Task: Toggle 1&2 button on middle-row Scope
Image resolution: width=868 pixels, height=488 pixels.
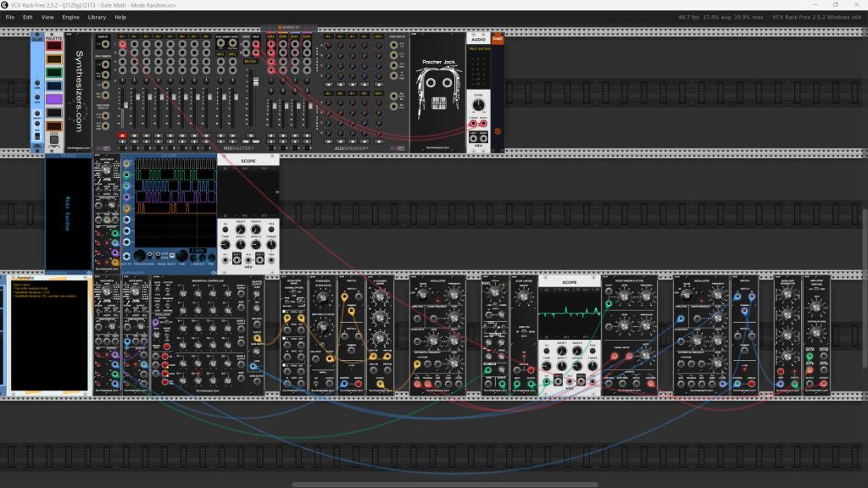Action: tap(225, 229)
